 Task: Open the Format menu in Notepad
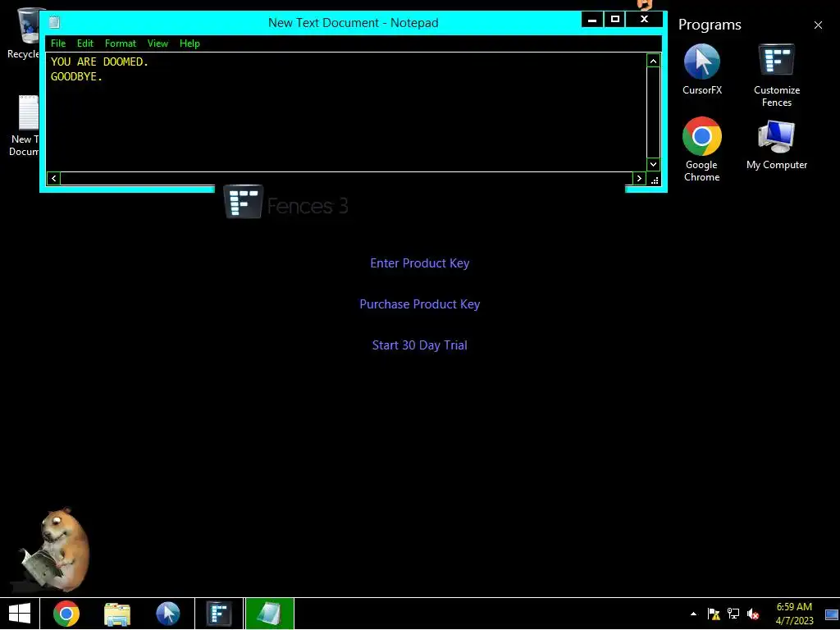click(x=120, y=43)
